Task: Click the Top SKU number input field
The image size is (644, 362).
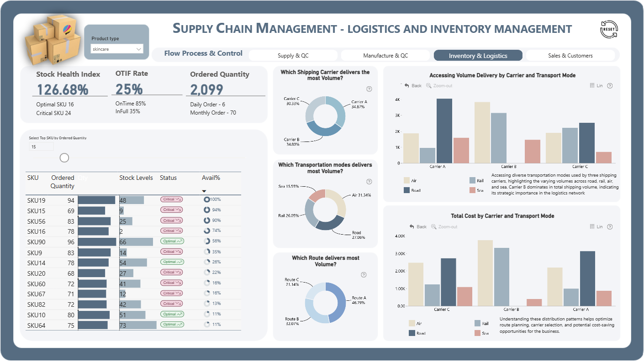Action: coord(41,147)
